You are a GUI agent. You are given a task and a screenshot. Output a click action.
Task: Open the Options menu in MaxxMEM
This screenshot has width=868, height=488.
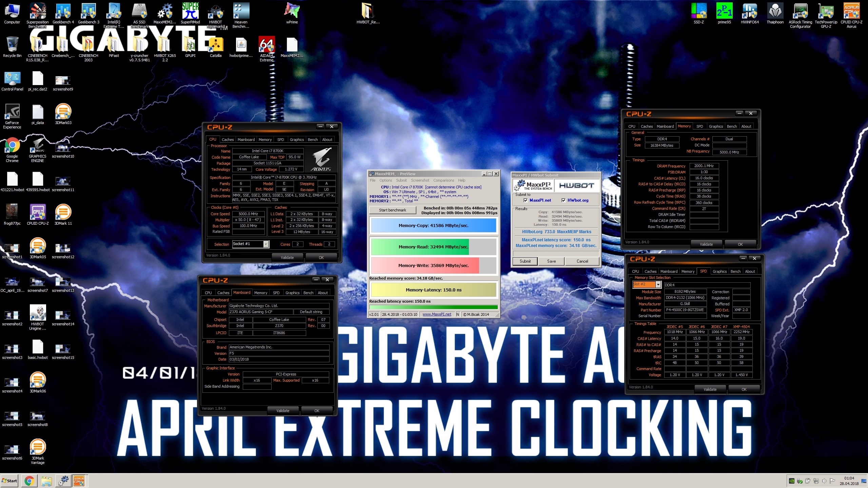pos(386,180)
